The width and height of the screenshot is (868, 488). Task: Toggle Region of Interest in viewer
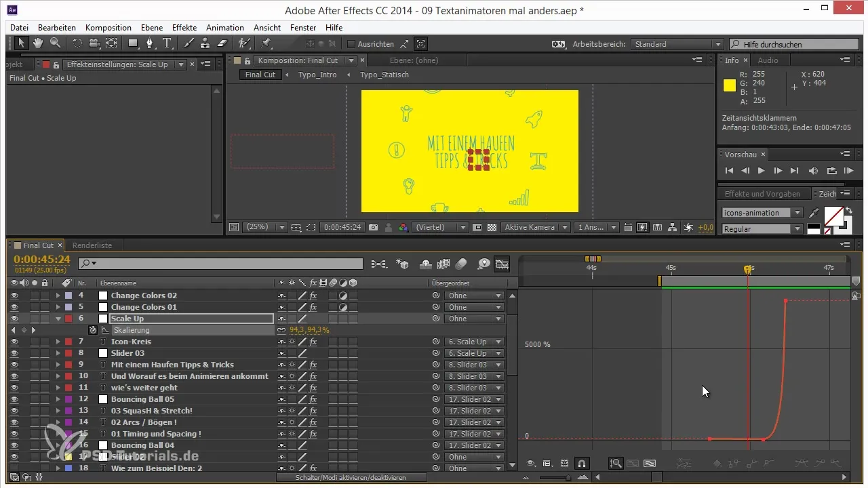(311, 228)
